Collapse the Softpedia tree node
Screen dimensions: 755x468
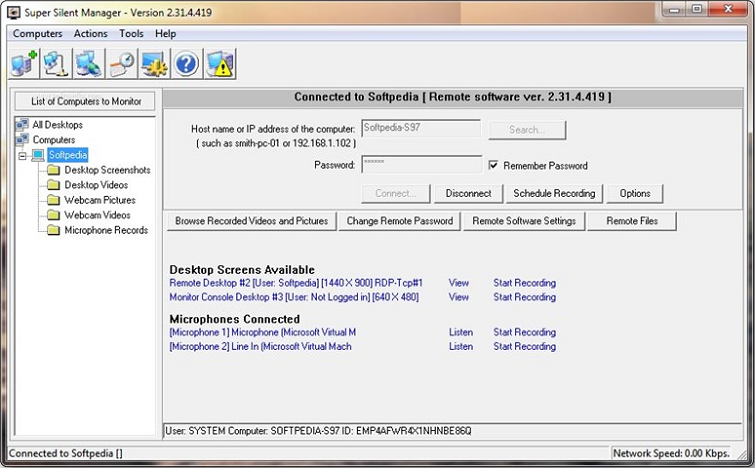(22, 155)
